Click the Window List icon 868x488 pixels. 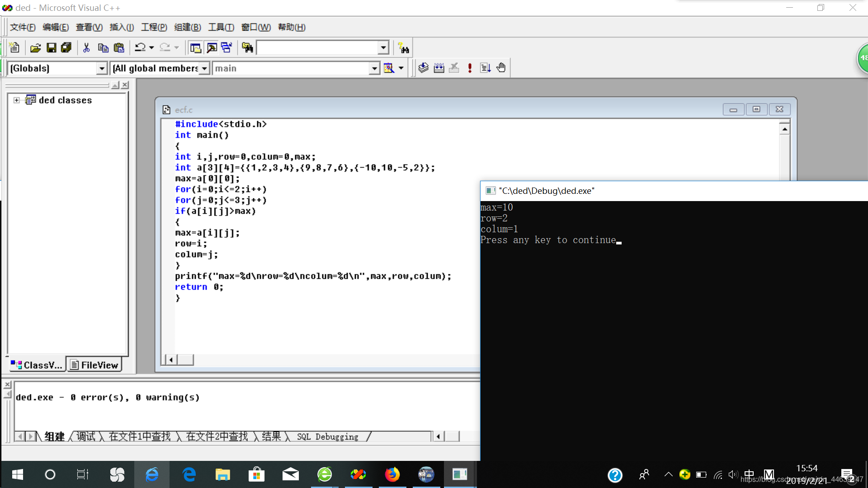click(226, 47)
